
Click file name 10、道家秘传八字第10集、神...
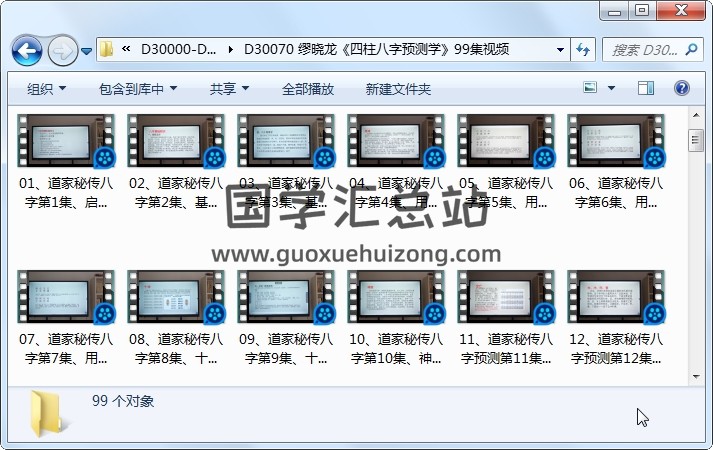pyautogui.click(x=396, y=349)
